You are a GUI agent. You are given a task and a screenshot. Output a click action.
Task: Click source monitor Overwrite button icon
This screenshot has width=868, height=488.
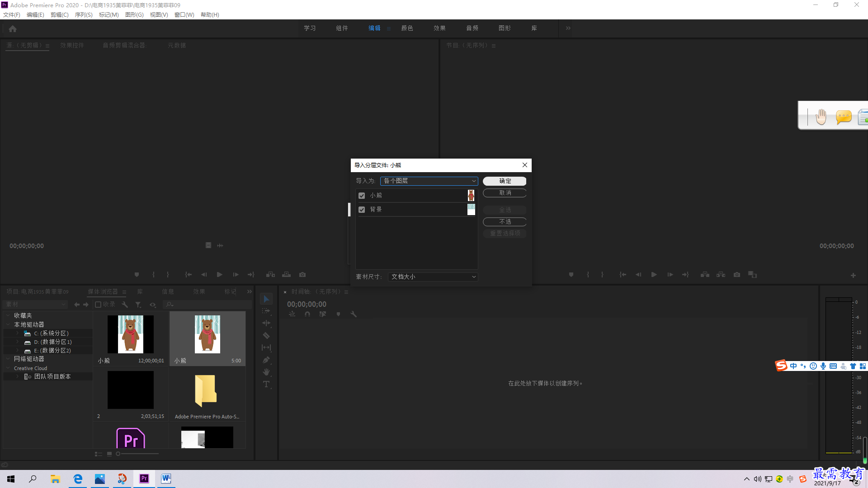point(286,274)
